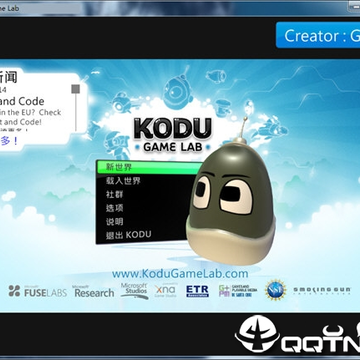
Task: Click the XNA Game Studio logo
Action: [x=166, y=291]
